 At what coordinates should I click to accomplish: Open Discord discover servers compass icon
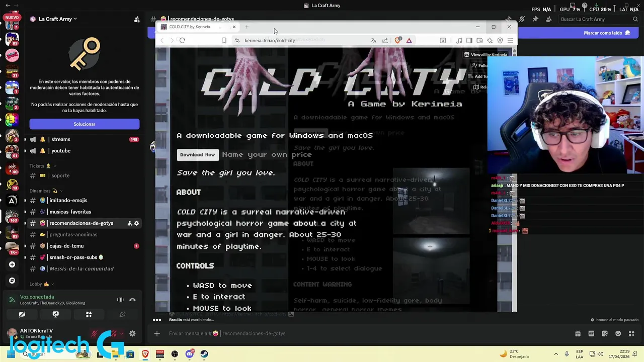[x=12, y=281]
